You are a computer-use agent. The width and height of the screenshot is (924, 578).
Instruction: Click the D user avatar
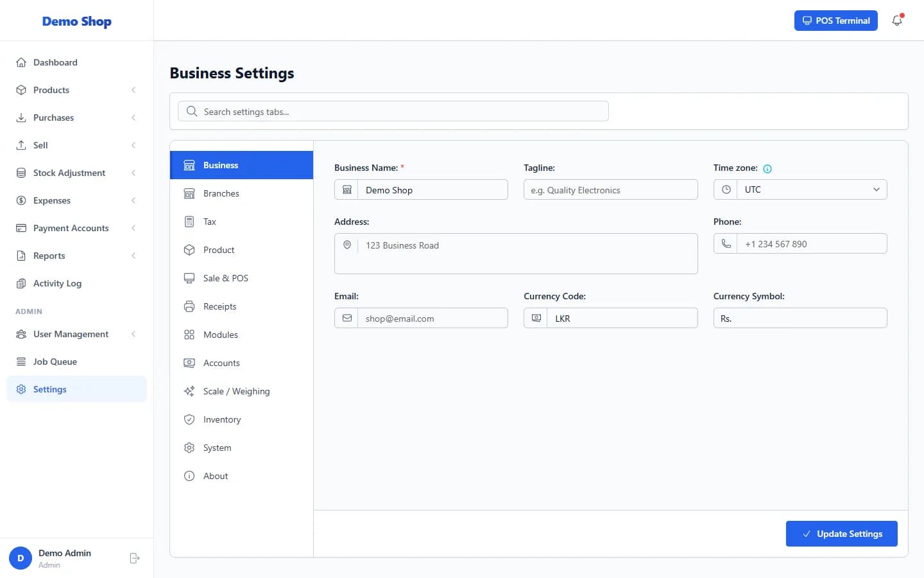pos(21,558)
